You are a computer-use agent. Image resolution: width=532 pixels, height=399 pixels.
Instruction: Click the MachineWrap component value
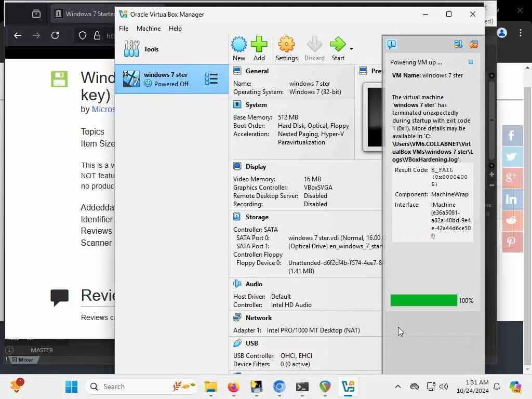coord(449,194)
